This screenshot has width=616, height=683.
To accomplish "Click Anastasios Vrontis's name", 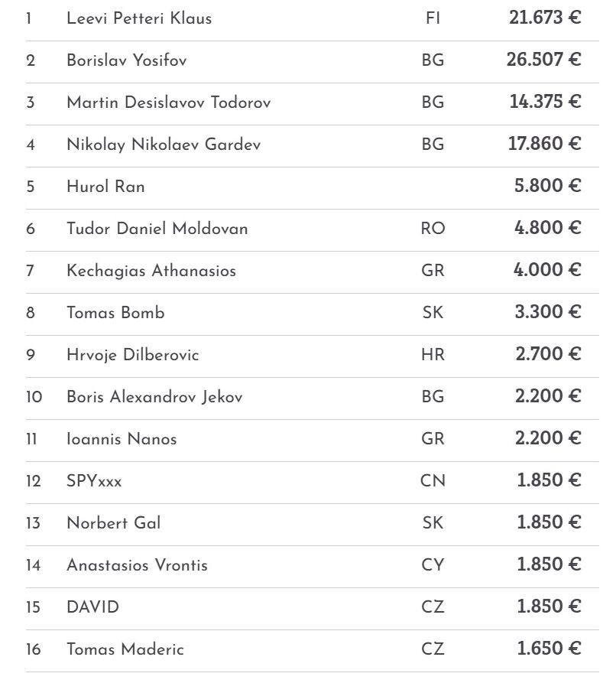I will (x=137, y=565).
